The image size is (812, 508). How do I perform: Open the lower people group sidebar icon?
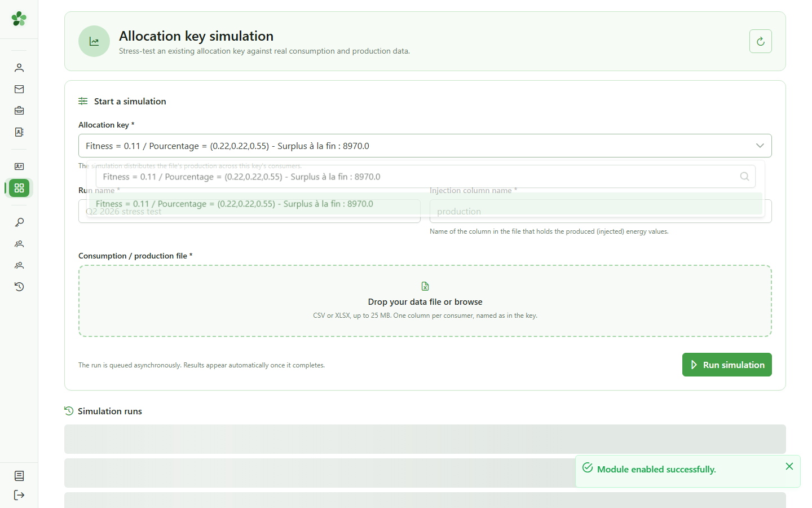point(19,265)
